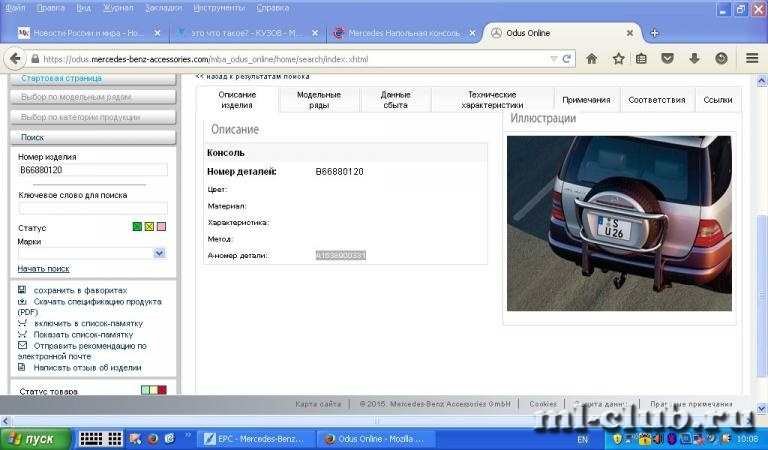
Task: Switch to the Примечания tab
Action: [586, 99]
